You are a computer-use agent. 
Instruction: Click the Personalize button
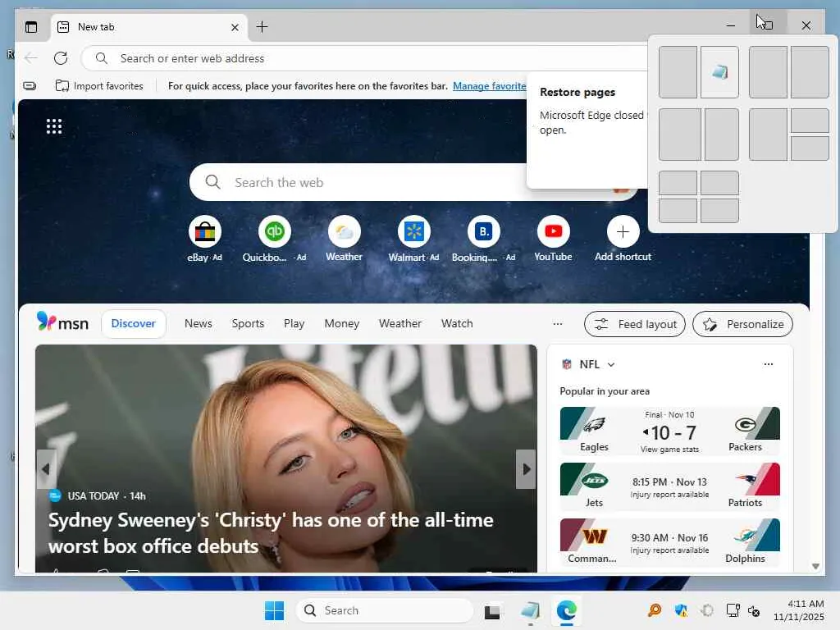coord(742,324)
